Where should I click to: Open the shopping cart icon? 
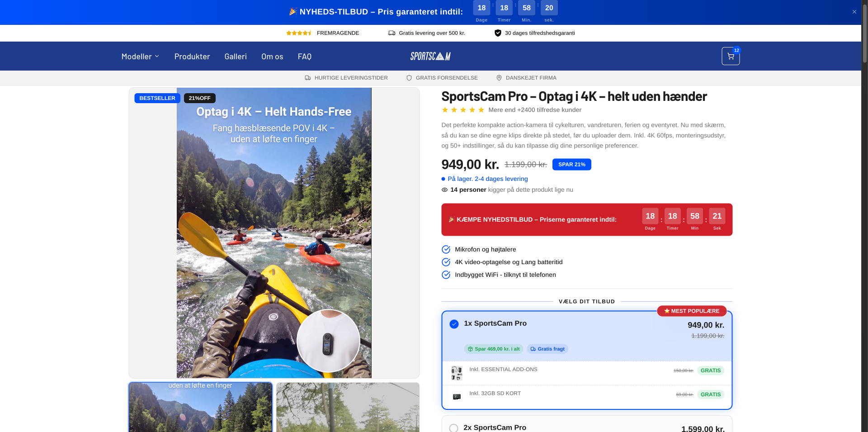(x=731, y=56)
